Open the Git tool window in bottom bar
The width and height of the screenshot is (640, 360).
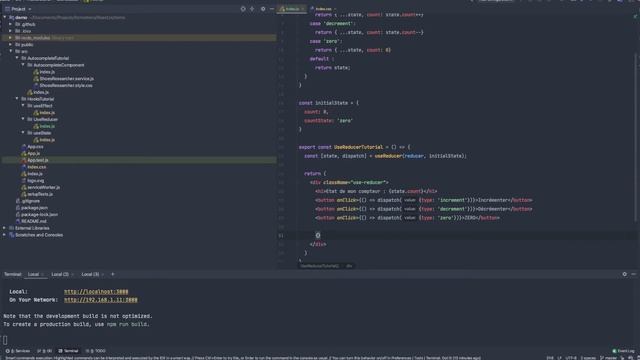pos(44,351)
